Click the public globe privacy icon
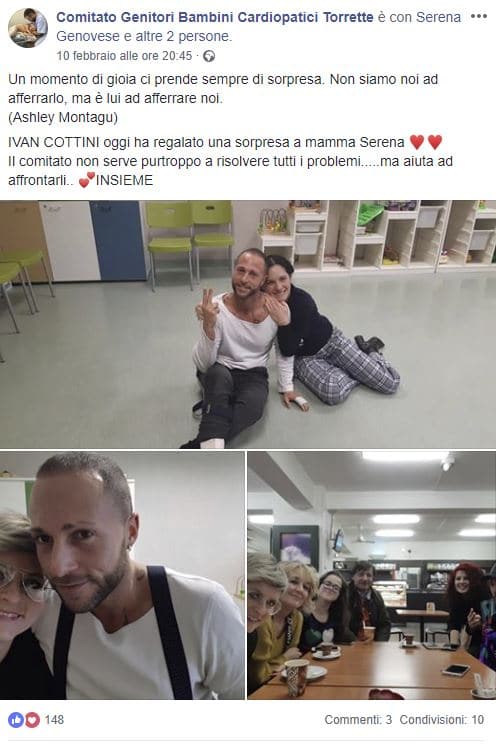The height and width of the screenshot is (746, 496). pos(209,56)
